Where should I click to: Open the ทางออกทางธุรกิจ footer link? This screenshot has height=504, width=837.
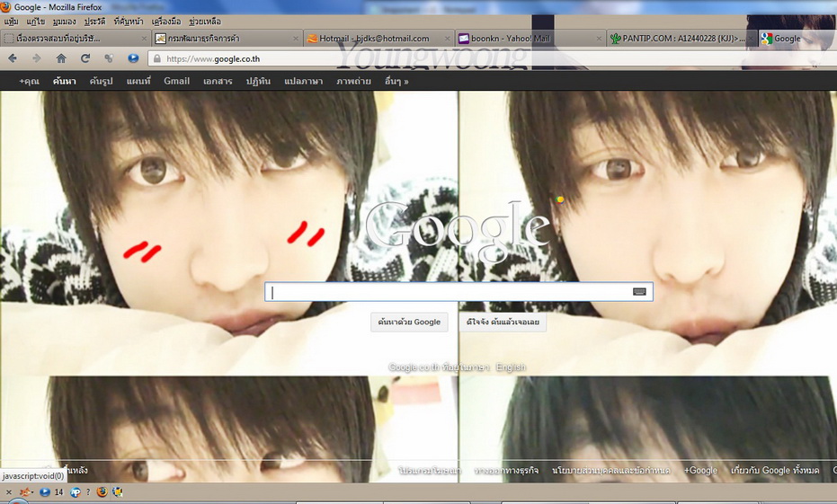click(506, 471)
